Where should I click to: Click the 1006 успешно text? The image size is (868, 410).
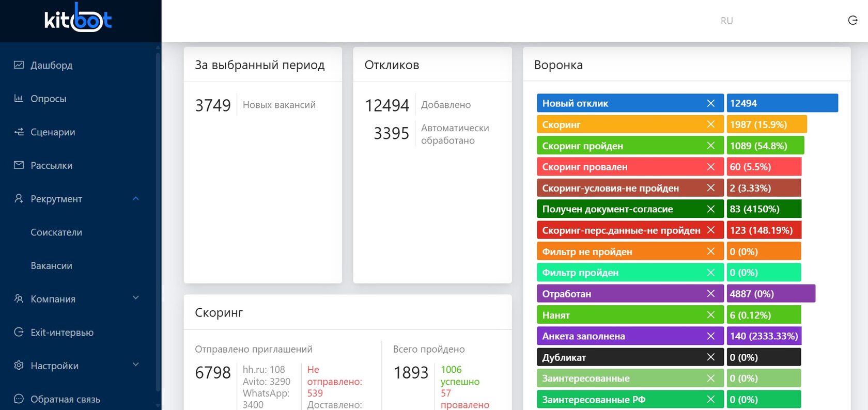(x=460, y=375)
